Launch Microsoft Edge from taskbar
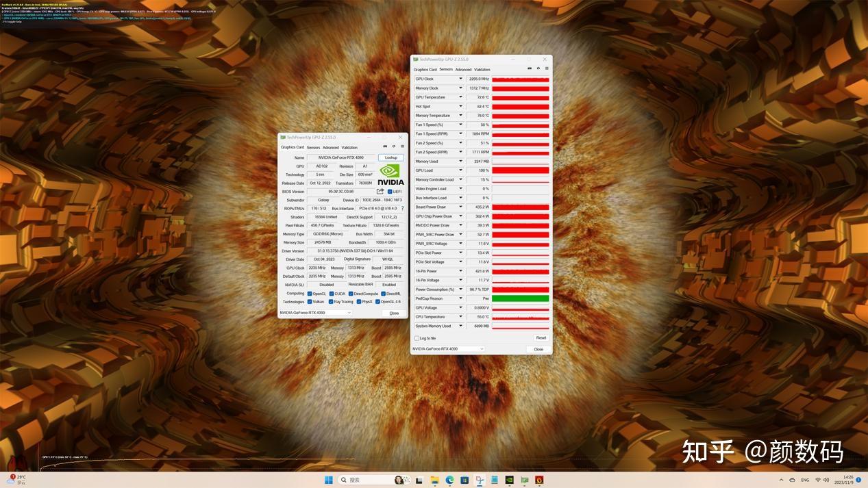 449,480
